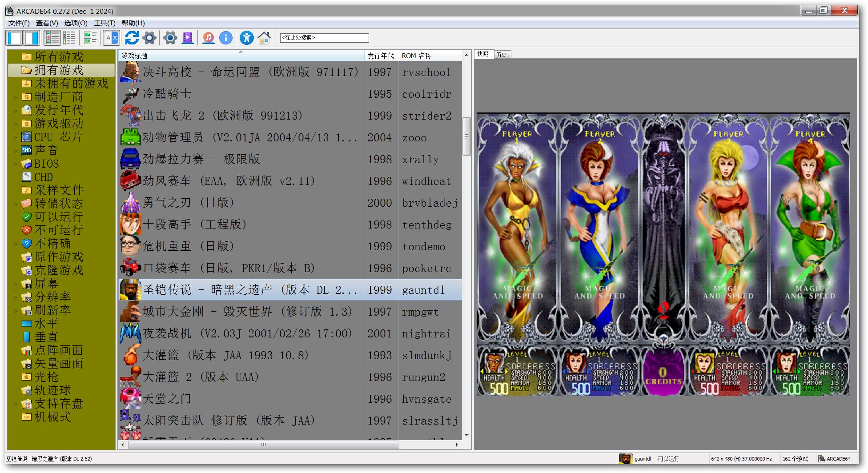Switch to the 历史 tab

click(x=502, y=55)
